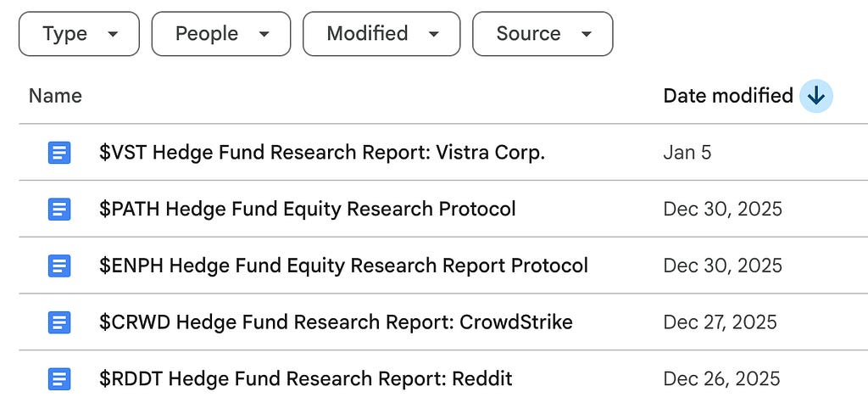Click the document icon beside $RDDT Reddit report
Viewport: 868px width, 403px height.
(59, 379)
